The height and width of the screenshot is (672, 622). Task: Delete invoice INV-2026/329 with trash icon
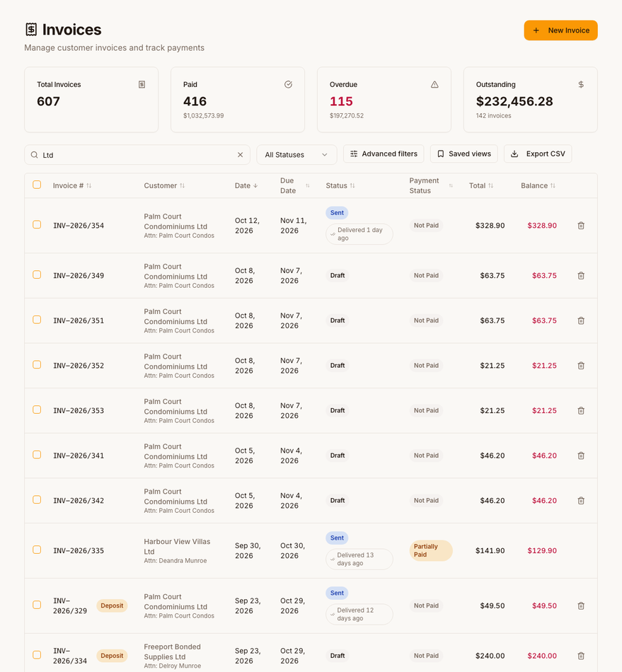click(x=581, y=606)
